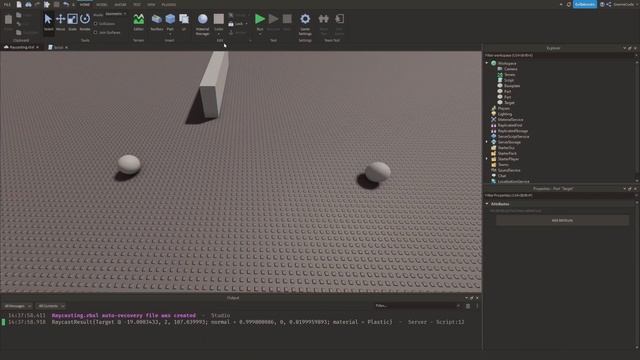Viewport: 640px width, 360px height.
Task: Click the Lock tool icon
Action: click(231, 24)
